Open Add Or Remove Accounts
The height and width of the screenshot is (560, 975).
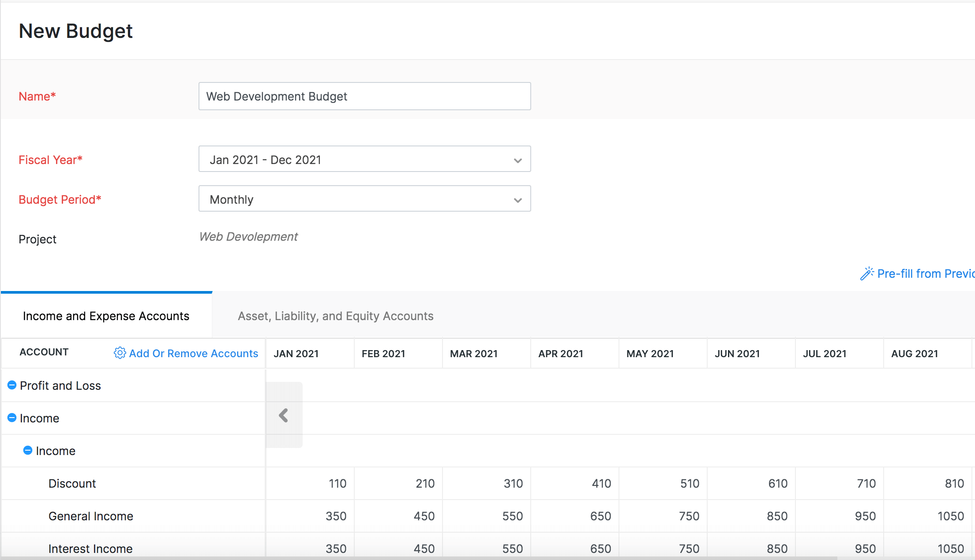click(x=193, y=353)
